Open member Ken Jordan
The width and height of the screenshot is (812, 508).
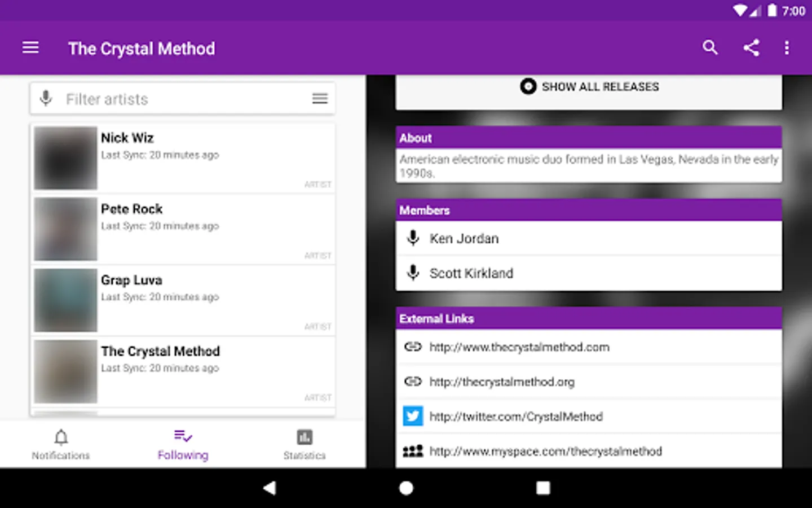coord(589,238)
